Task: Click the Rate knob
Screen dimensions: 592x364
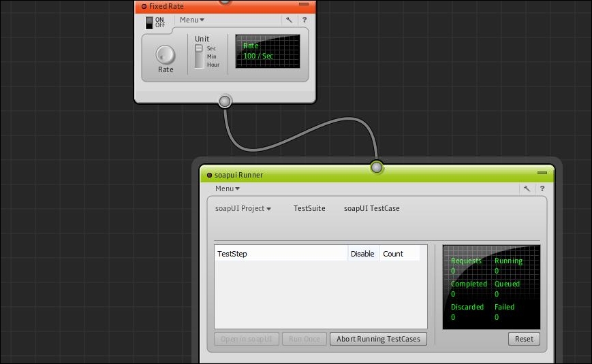Action: click(x=166, y=54)
